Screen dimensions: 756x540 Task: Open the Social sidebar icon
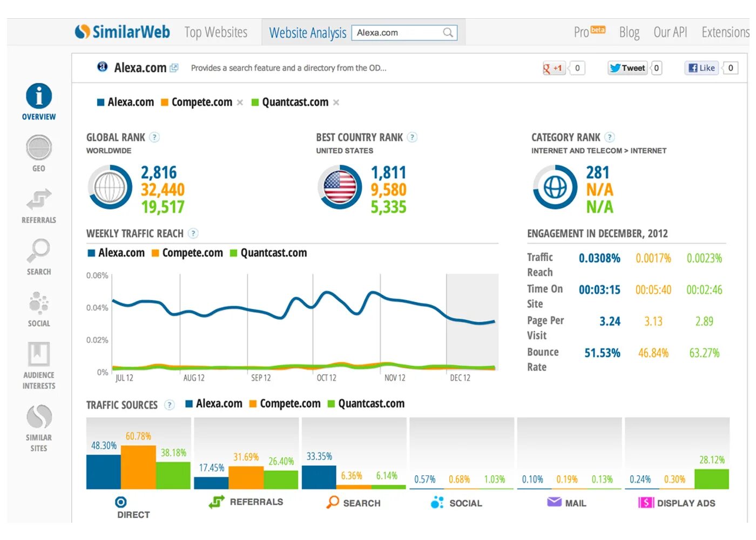click(x=39, y=302)
